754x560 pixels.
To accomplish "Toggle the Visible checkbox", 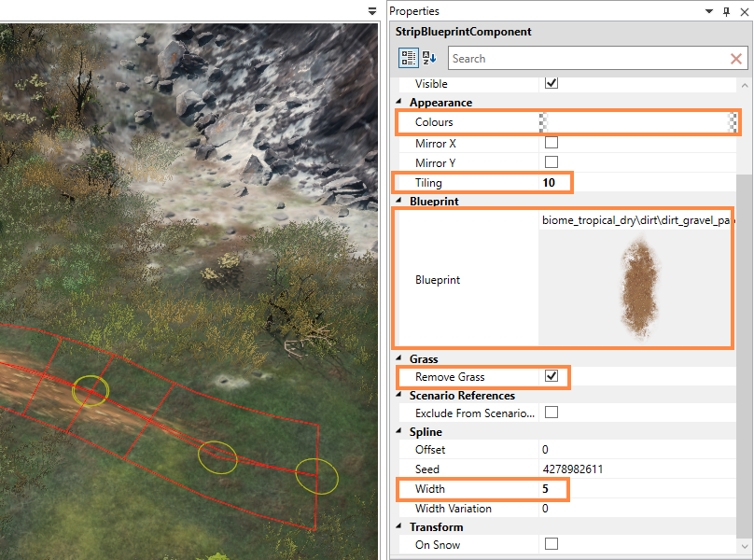I will coord(552,83).
